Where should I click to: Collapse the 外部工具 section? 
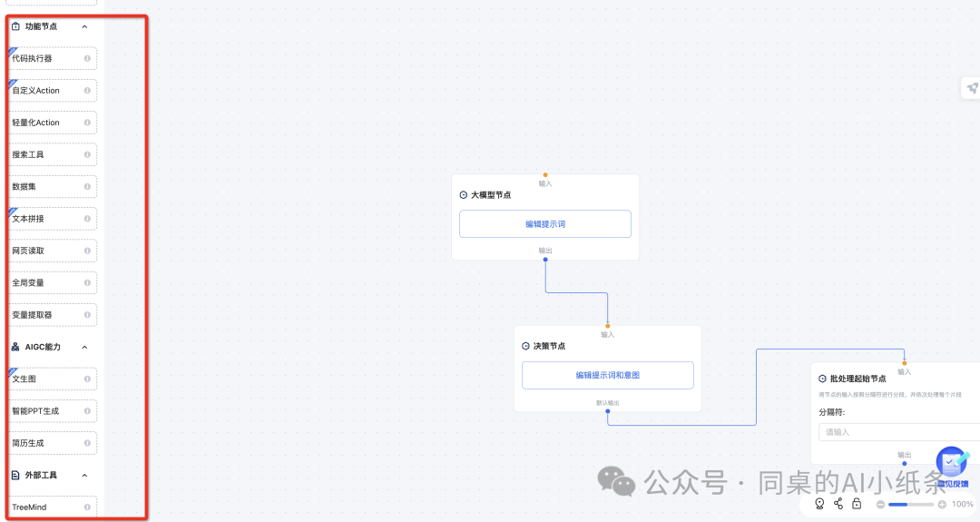[x=84, y=476]
